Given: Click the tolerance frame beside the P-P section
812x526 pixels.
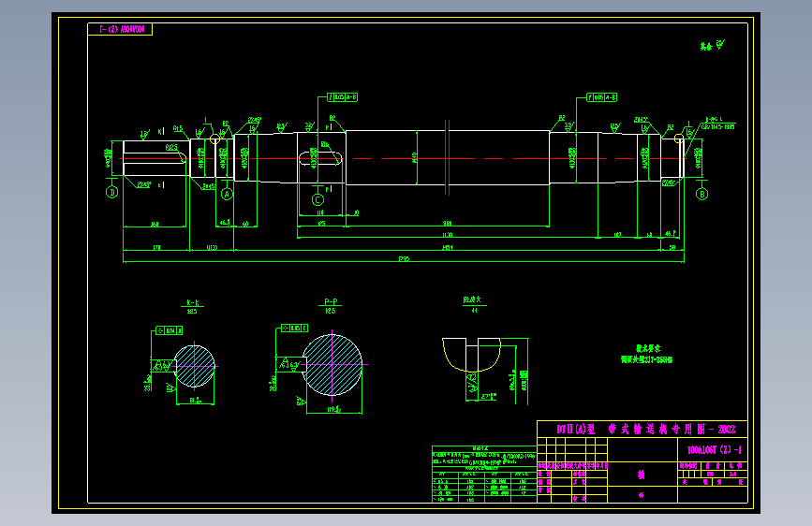Looking at the screenshot, I should point(295,329).
